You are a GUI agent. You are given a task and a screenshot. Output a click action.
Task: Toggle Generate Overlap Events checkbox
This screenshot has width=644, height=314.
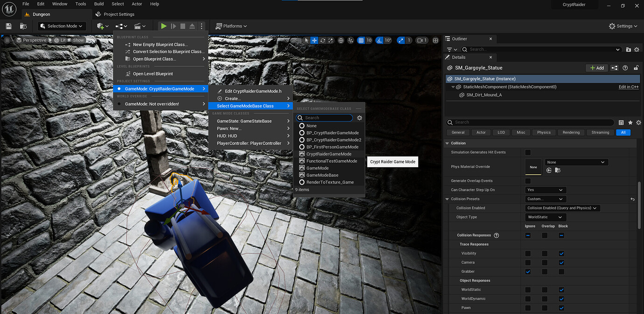(528, 181)
